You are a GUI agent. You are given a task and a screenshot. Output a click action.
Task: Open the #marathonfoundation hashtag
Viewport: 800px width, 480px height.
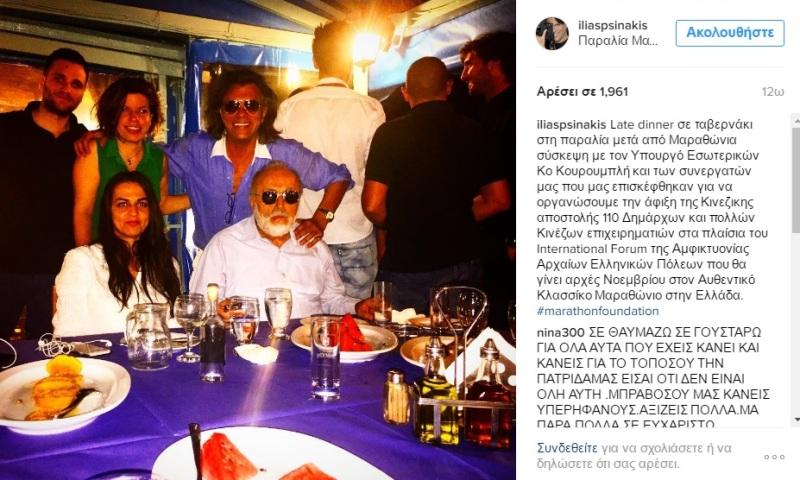(597, 311)
